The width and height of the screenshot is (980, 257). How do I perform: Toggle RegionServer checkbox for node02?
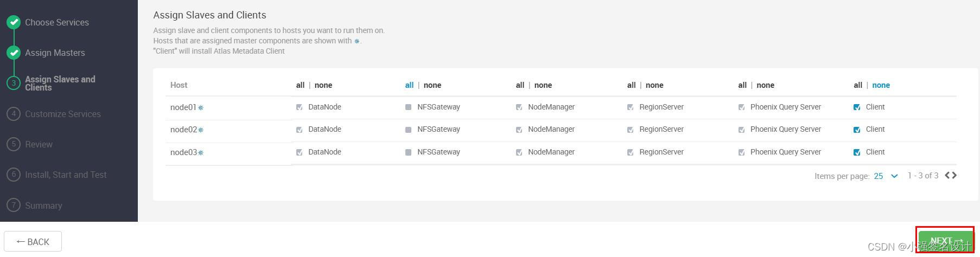click(x=630, y=130)
